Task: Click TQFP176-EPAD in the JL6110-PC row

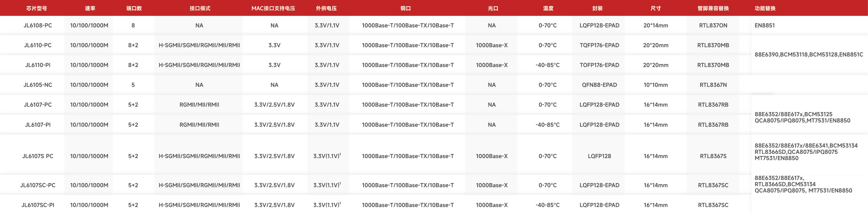Action: coord(599,45)
